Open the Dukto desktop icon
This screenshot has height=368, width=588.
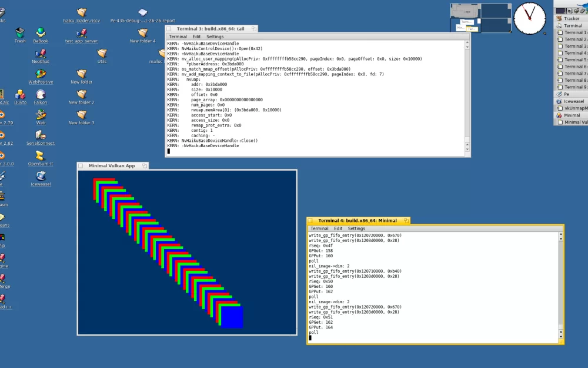click(x=20, y=94)
